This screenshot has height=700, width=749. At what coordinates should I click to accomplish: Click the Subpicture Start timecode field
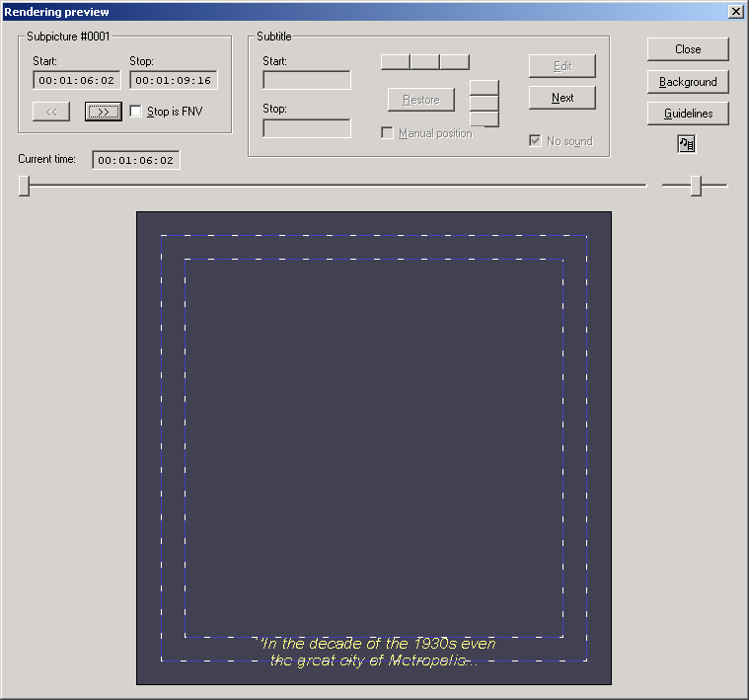click(x=76, y=81)
